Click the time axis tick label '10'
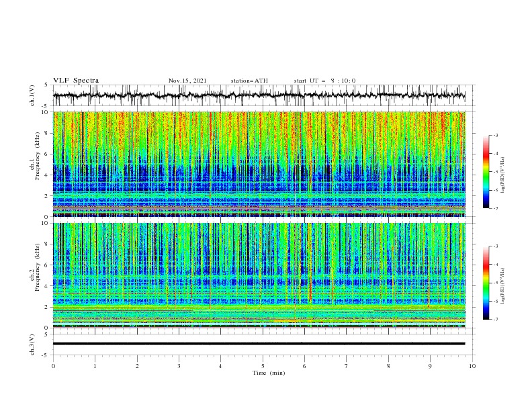532x411 pixels. pyautogui.click(x=472, y=366)
